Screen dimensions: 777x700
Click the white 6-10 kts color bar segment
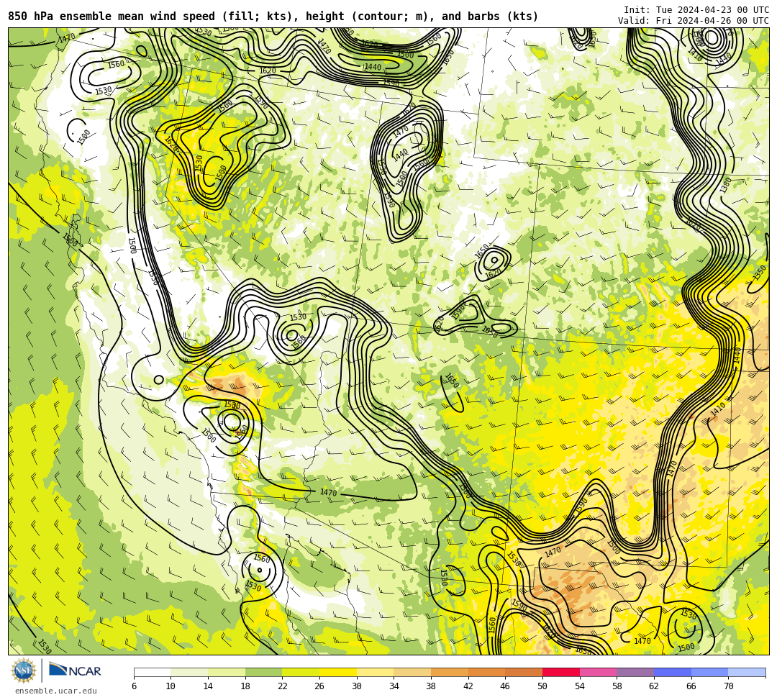(152, 672)
